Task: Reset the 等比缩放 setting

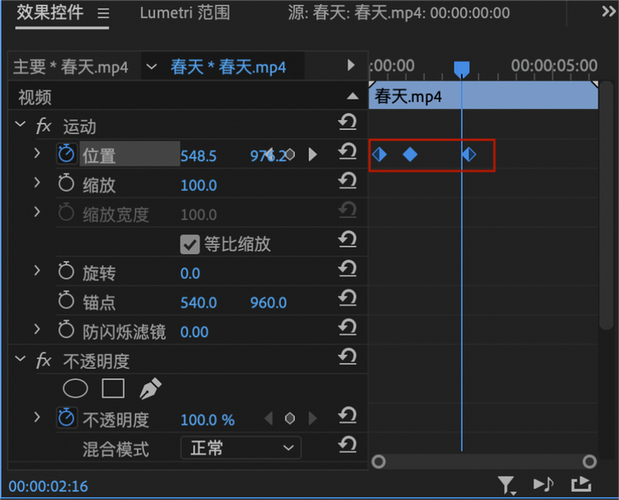Action: (x=347, y=239)
